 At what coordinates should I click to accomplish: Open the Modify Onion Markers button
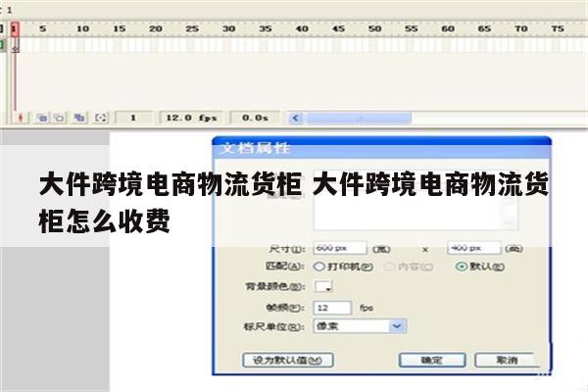[101, 118]
